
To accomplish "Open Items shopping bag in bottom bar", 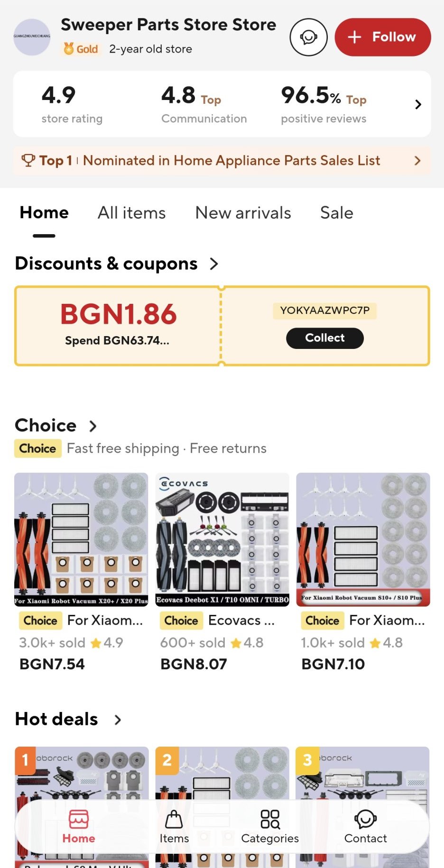I will pyautogui.click(x=174, y=826).
